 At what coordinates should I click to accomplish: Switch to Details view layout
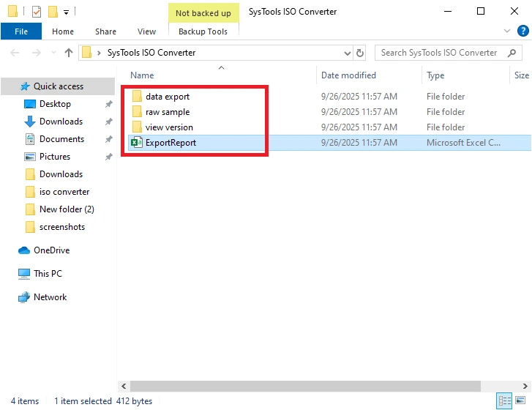point(504,400)
